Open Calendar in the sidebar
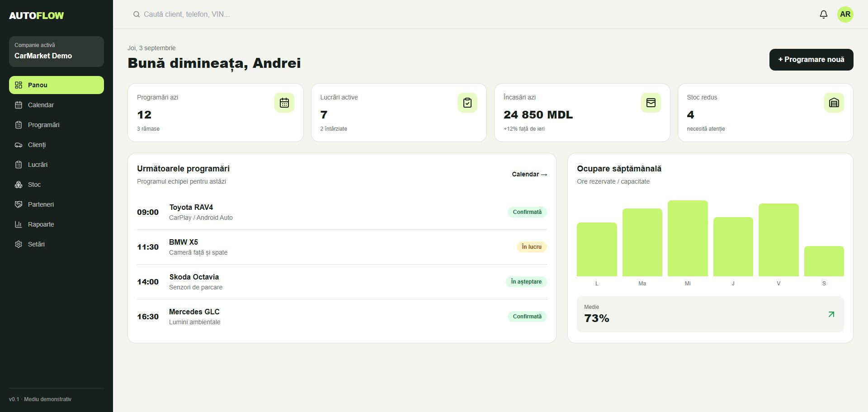The image size is (868, 412). 57,105
